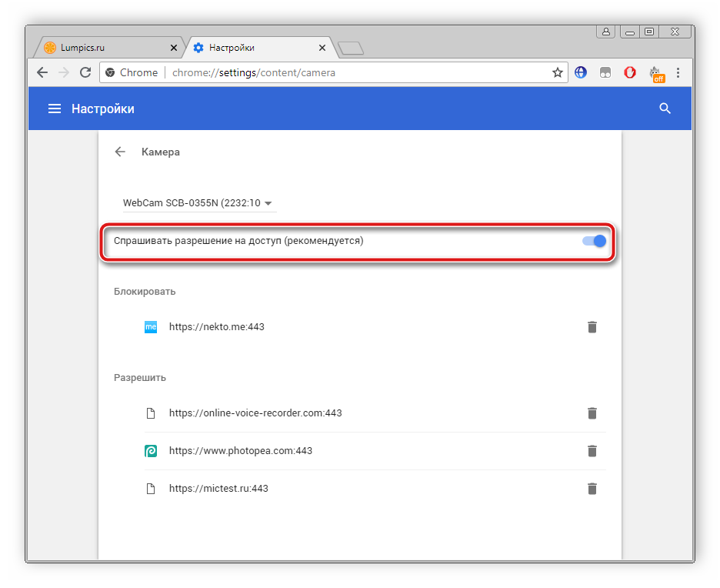Click the https://nekto.me:443 entry
The height and width of the screenshot is (588, 720).
coord(217,327)
